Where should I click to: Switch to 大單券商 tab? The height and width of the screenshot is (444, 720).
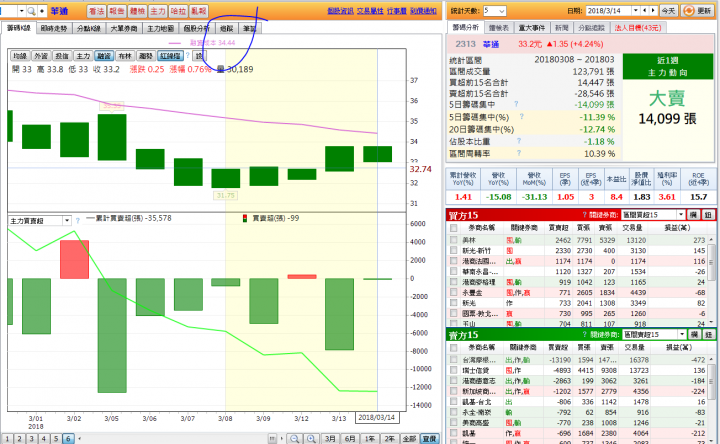coord(124,28)
